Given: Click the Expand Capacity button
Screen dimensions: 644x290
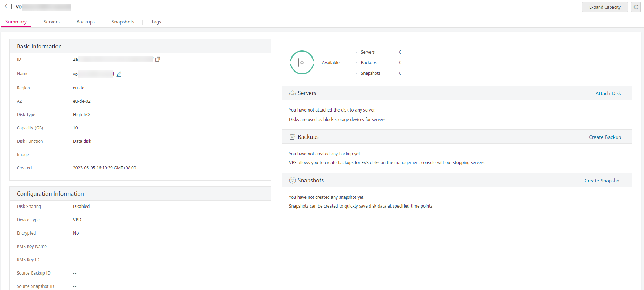Looking at the screenshot, I should pyautogui.click(x=605, y=7).
